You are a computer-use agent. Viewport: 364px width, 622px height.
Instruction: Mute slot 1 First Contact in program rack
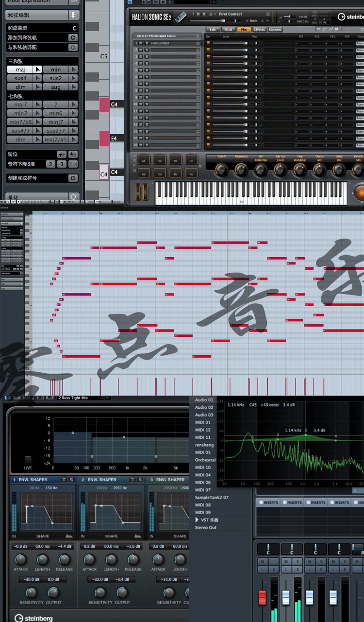141,43
